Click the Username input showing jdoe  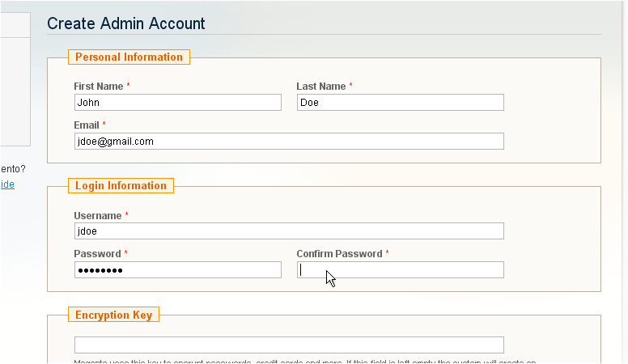coord(288,231)
